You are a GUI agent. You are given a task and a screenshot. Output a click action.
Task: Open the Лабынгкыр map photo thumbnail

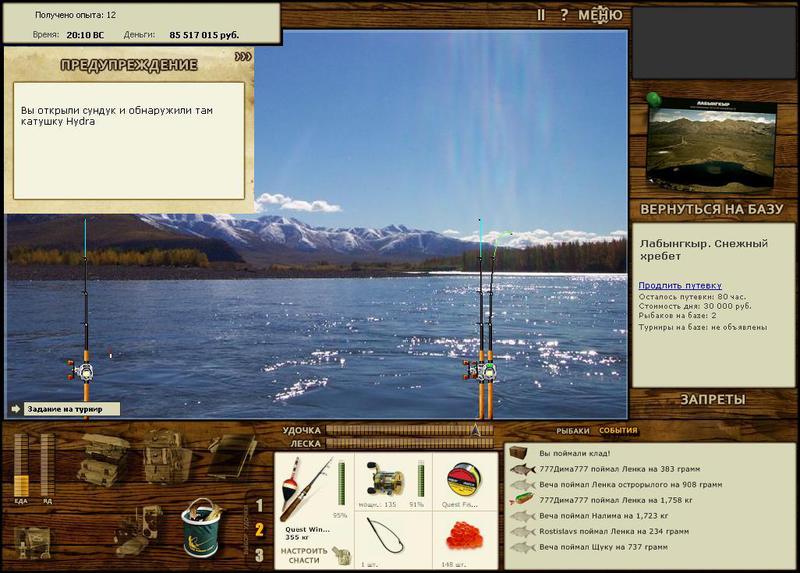tap(711, 145)
